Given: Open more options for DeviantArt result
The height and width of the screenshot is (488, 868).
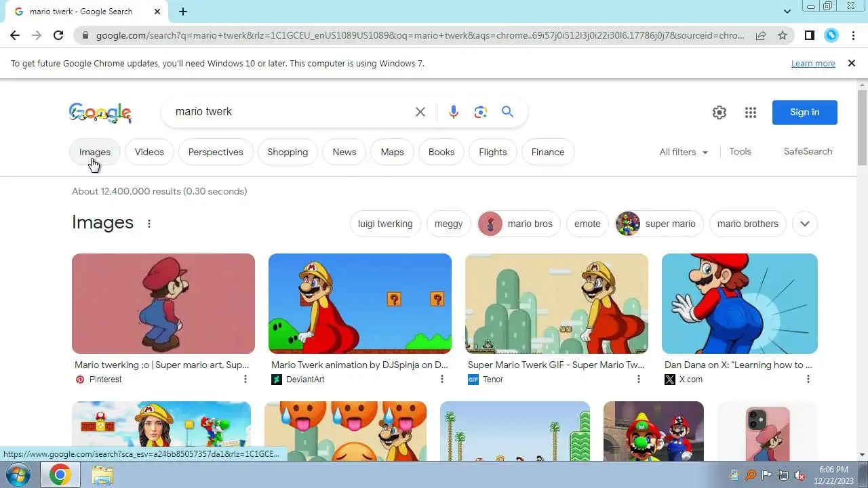Looking at the screenshot, I should tap(442, 380).
